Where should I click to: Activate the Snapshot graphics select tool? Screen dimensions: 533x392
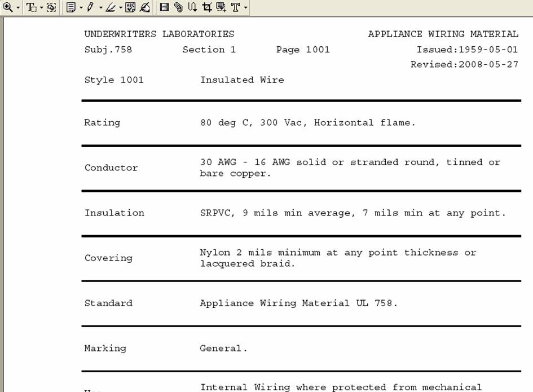[x=51, y=7]
